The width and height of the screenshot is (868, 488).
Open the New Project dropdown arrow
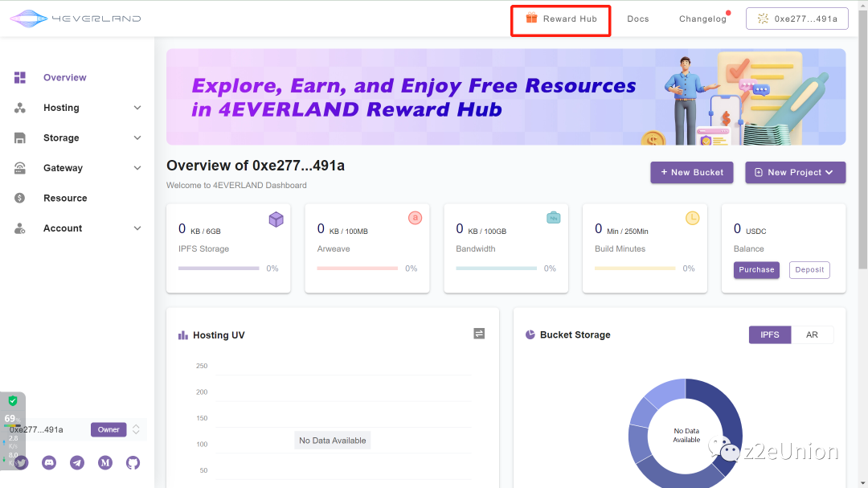tap(829, 172)
